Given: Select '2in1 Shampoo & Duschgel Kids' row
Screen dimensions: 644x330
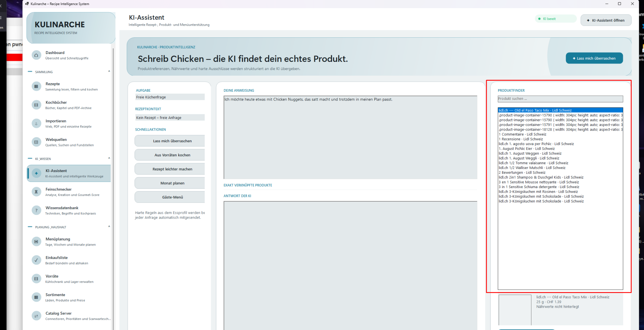Looking at the screenshot, I should click(560, 177).
